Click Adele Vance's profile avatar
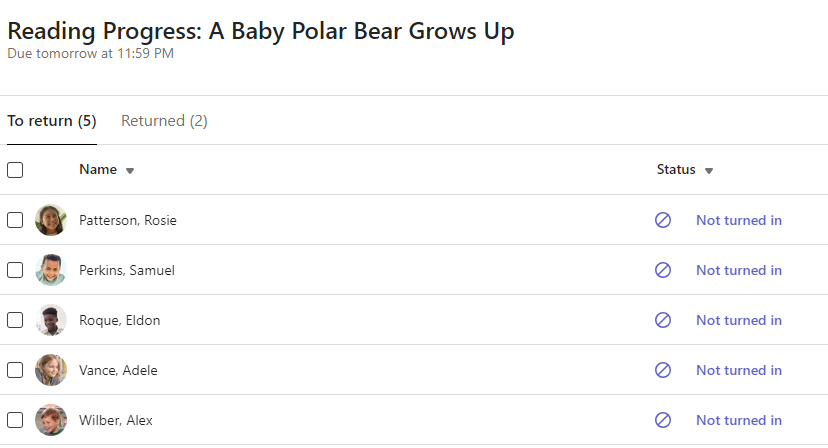The width and height of the screenshot is (828, 448). coord(51,370)
